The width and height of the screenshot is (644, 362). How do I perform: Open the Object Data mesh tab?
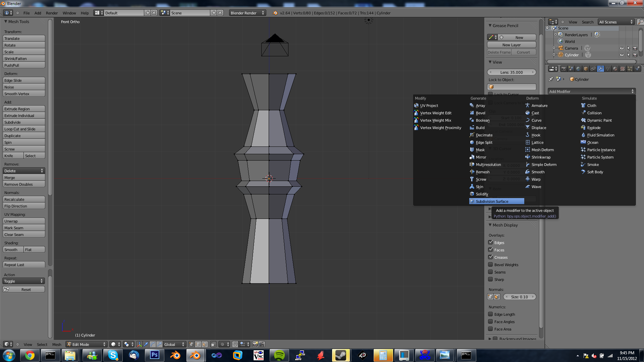608,69
